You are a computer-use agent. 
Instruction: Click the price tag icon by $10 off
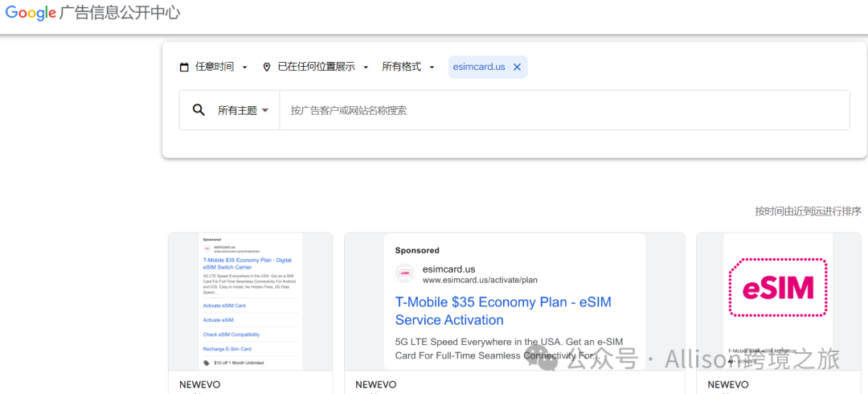click(207, 363)
